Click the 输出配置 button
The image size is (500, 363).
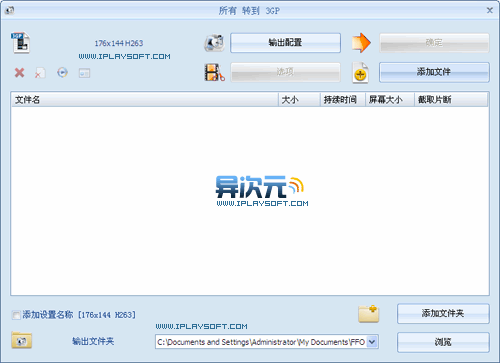click(285, 43)
